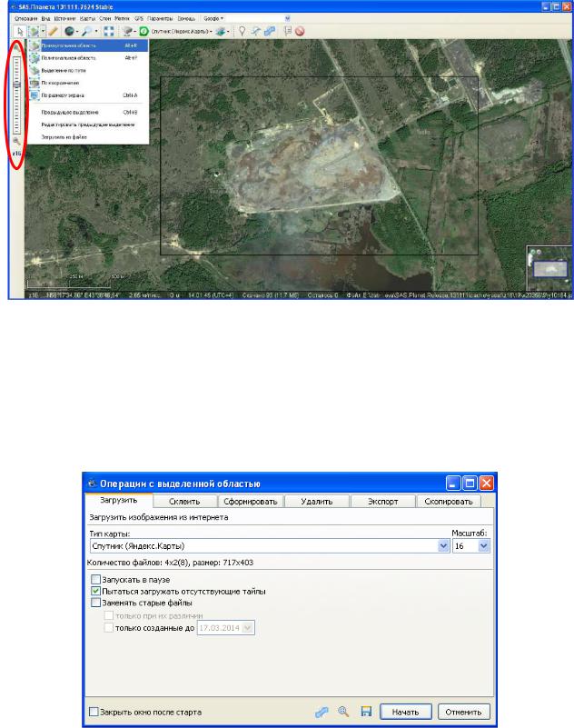574x728 pixels.
Task: Open the 17.03.2014 date dropdown
Action: (248, 628)
